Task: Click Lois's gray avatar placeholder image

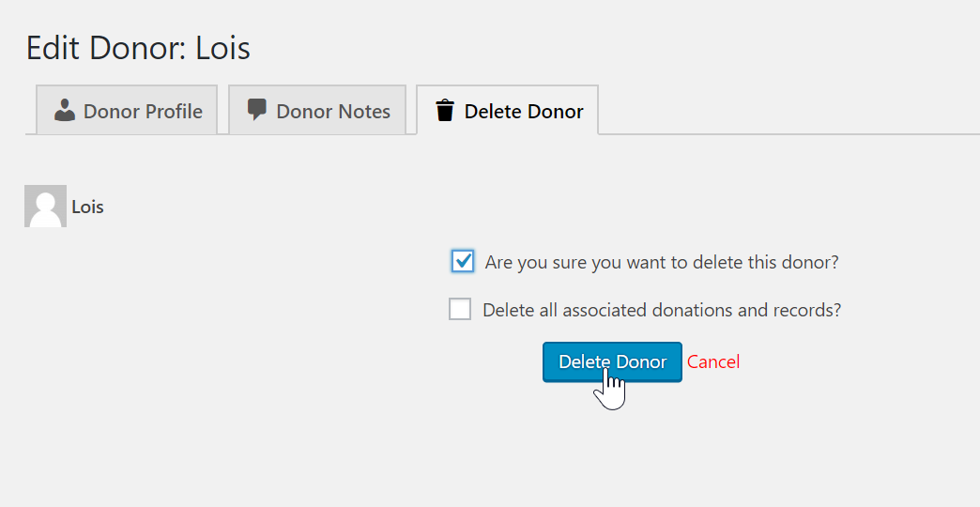Action: 45,206
